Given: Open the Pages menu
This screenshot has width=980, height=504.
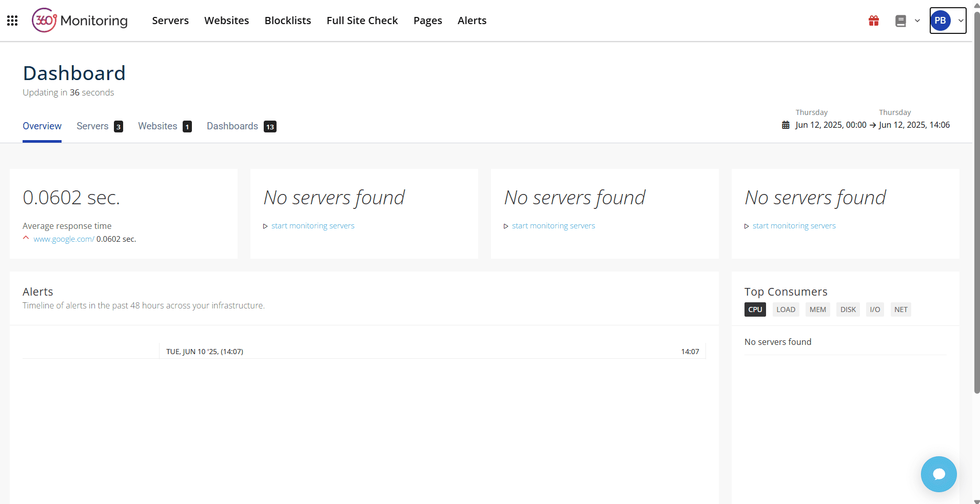Looking at the screenshot, I should click(428, 21).
